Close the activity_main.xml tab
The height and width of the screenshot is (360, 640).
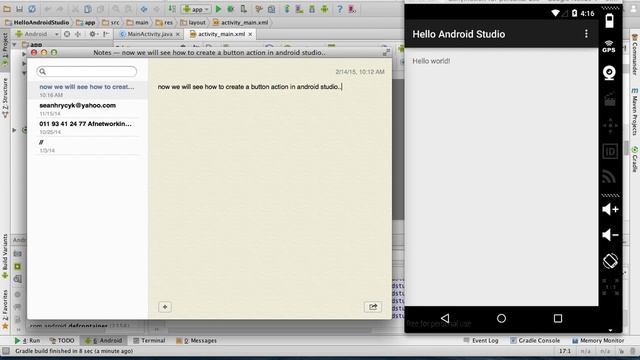point(250,34)
